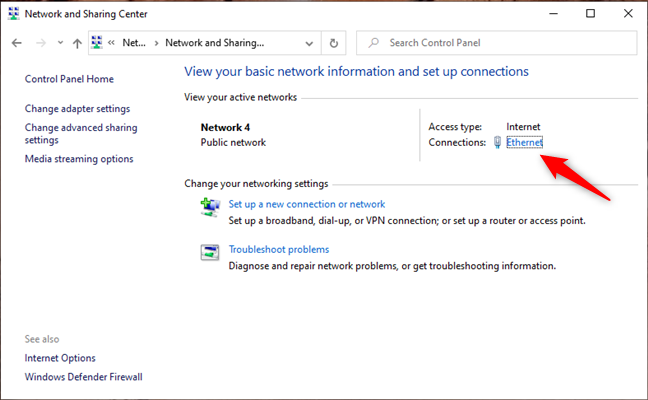Click the Ethernet plug icon

coord(497,143)
